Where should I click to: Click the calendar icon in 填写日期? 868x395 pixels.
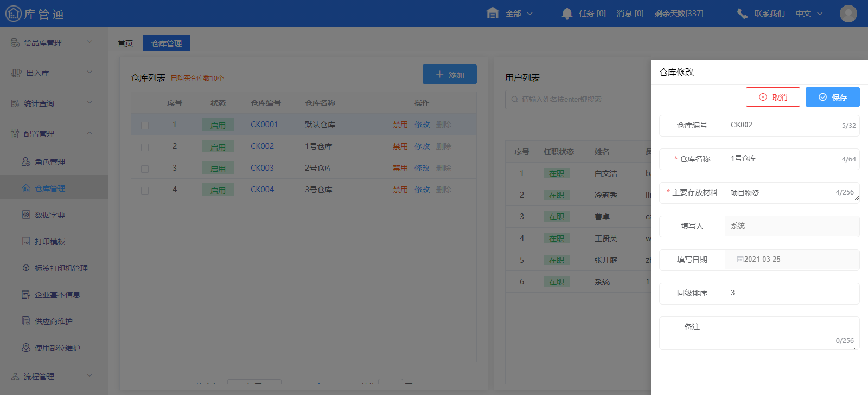(x=740, y=260)
